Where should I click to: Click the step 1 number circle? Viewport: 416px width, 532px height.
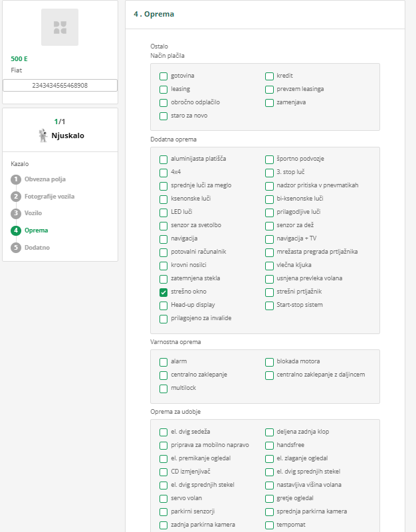click(x=16, y=179)
